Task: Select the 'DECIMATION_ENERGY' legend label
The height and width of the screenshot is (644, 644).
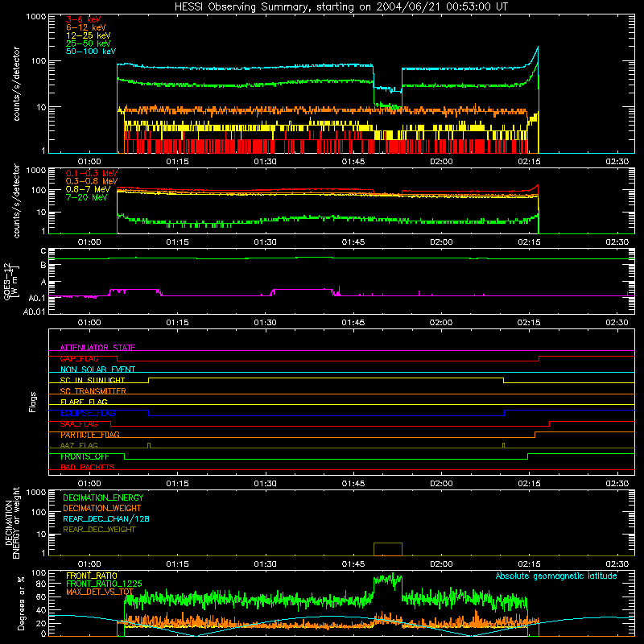Action: [103, 497]
